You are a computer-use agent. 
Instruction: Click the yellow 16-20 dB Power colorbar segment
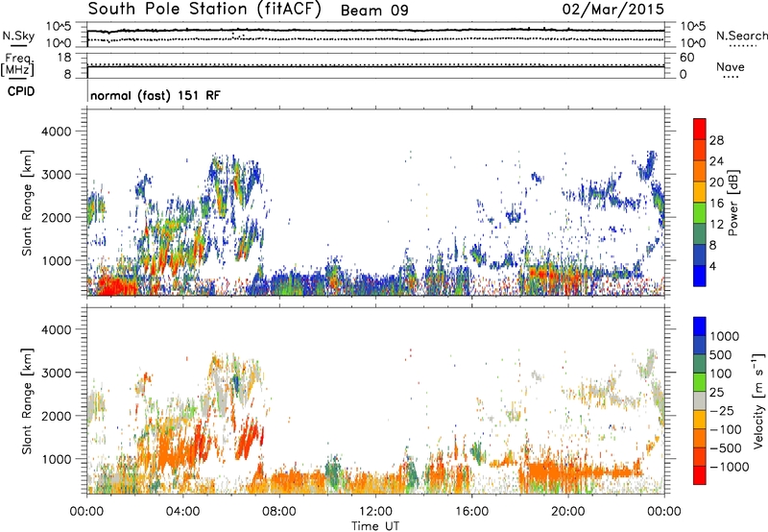700,192
